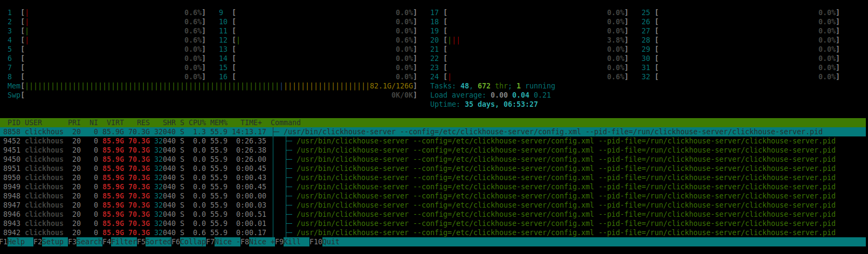This screenshot has width=868, height=254.
Task: Click the Tasks count line
Action: tap(493, 86)
